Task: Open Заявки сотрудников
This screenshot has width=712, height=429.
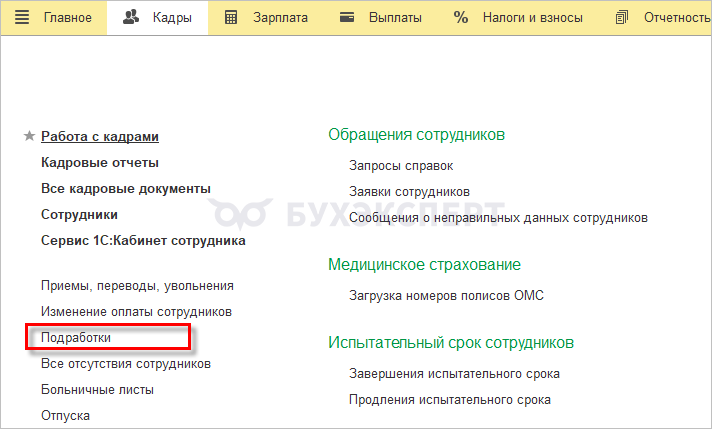Action: coord(409,192)
